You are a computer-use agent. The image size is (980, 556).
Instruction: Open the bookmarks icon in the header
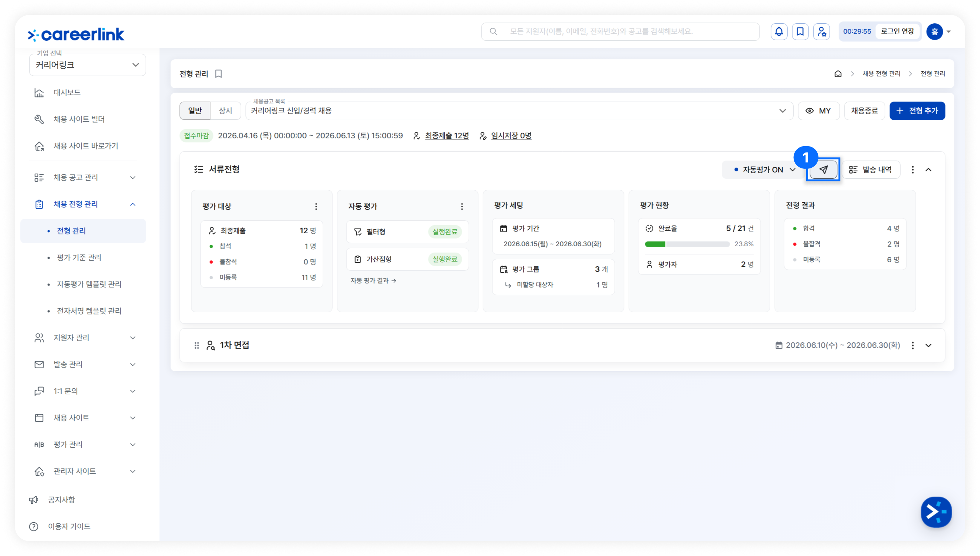(800, 32)
